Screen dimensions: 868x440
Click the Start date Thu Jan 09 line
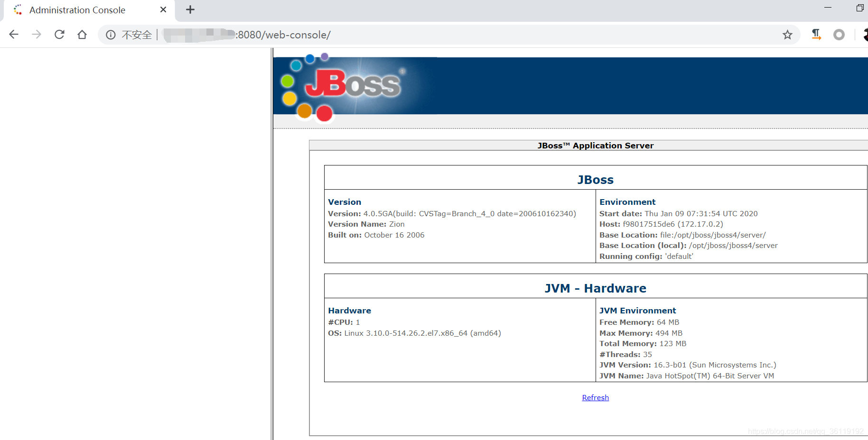click(679, 214)
